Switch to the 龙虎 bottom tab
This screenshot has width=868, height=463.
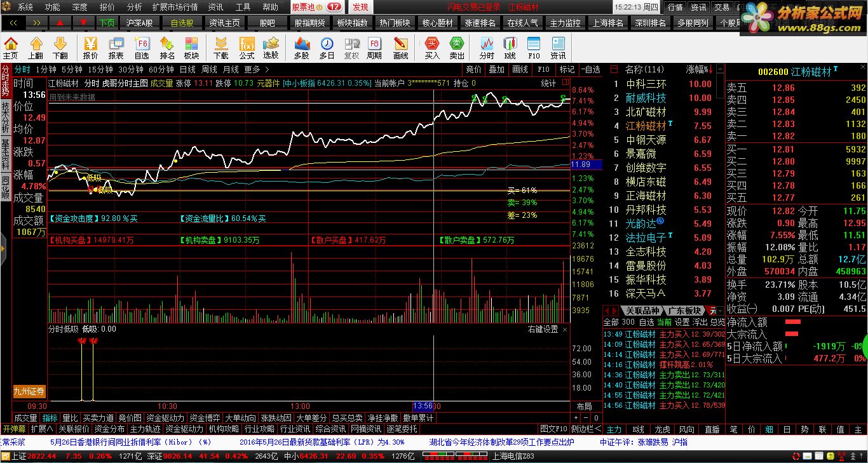click(663, 430)
